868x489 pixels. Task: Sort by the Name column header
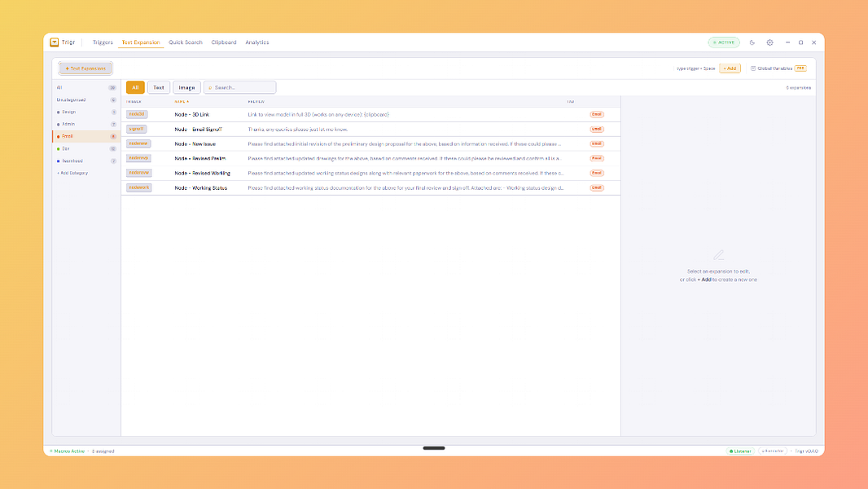click(182, 102)
